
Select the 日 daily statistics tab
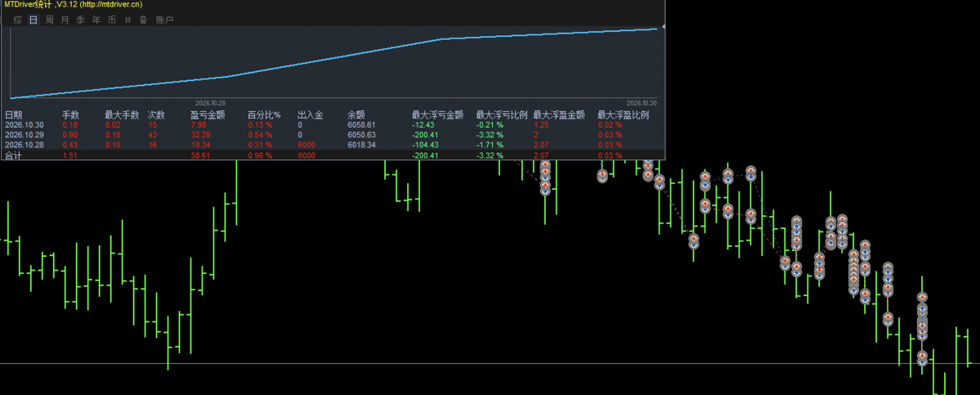[x=34, y=20]
